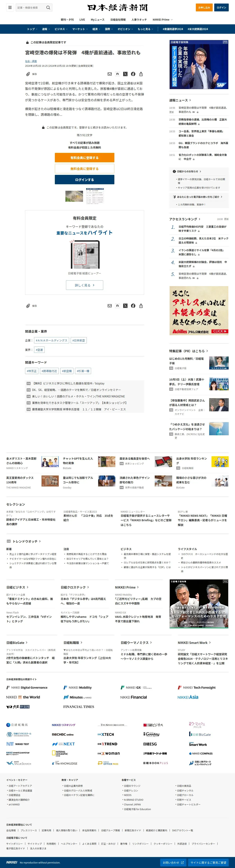Share to X via icon under article date
Image resolution: width=235 pixels, height=868 pixels.
pos(125,74)
